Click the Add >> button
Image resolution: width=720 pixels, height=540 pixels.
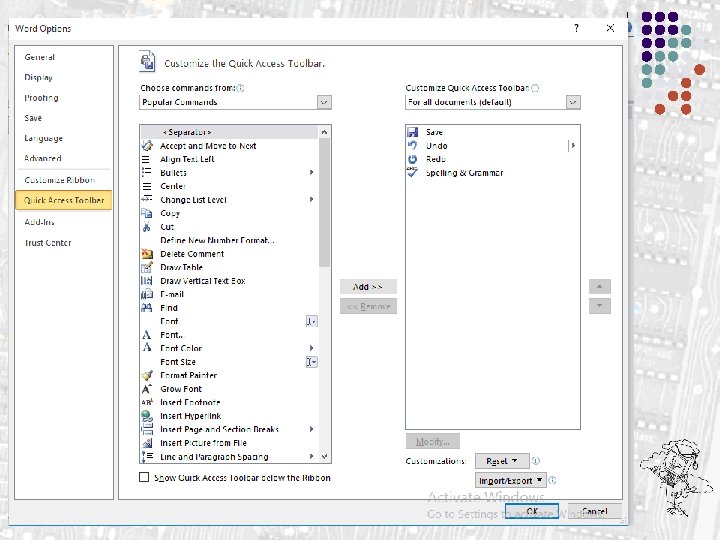pyautogui.click(x=368, y=287)
